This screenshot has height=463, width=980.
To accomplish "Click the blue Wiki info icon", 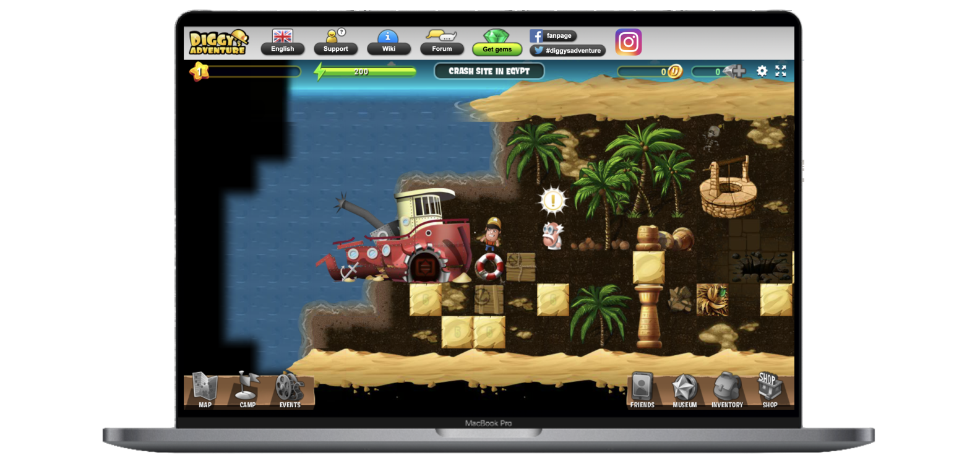I will [388, 37].
